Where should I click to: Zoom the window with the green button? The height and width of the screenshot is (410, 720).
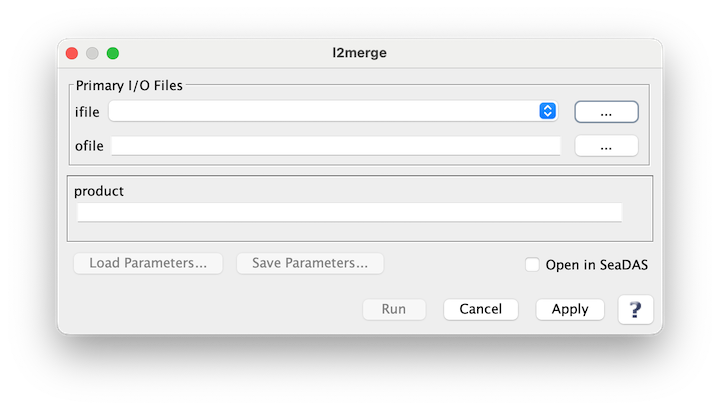coord(113,53)
